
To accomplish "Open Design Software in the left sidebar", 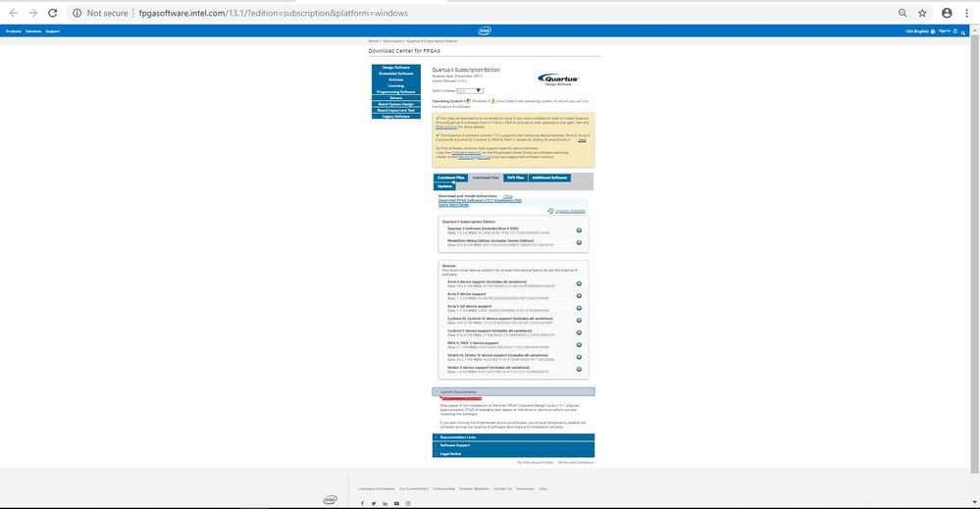I will coord(396,68).
